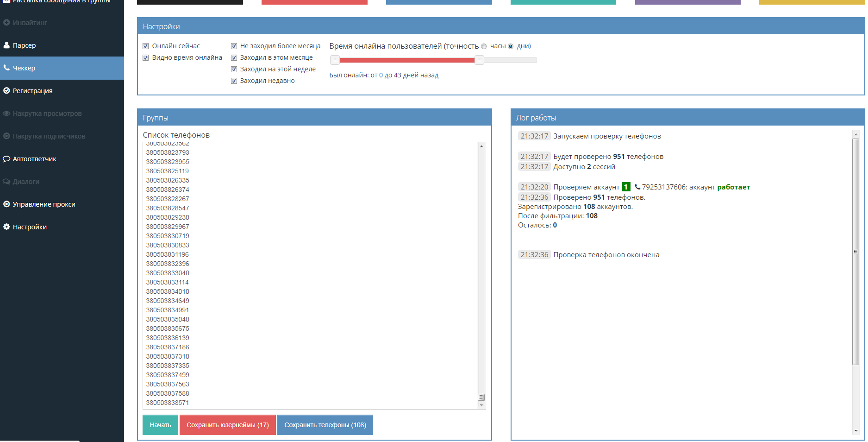Click the proxy management arrow icon
This screenshot has width=868, height=442.
pos(6,204)
